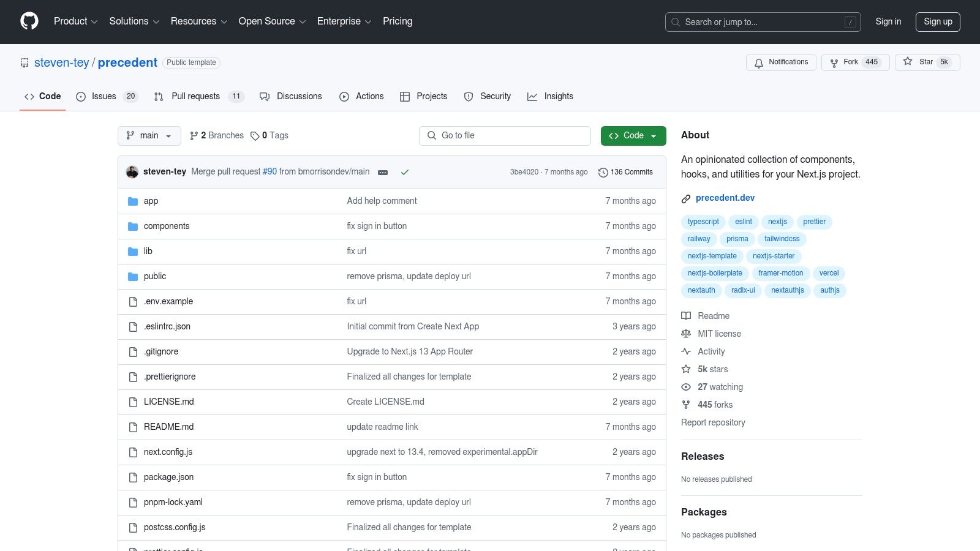Open the 'Upgrade to Next.js 13 App Router' commit
The height and width of the screenshot is (551, 980).
tap(410, 351)
